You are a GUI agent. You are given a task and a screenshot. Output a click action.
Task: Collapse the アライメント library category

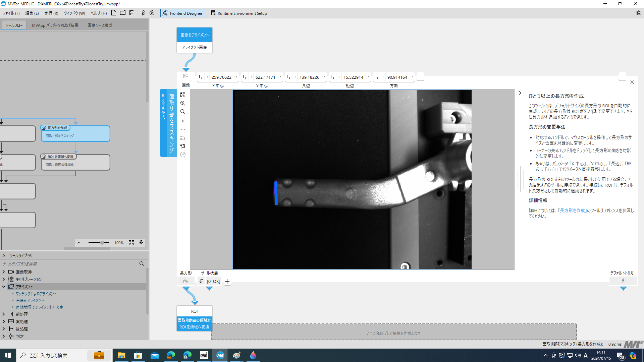click(x=4, y=287)
